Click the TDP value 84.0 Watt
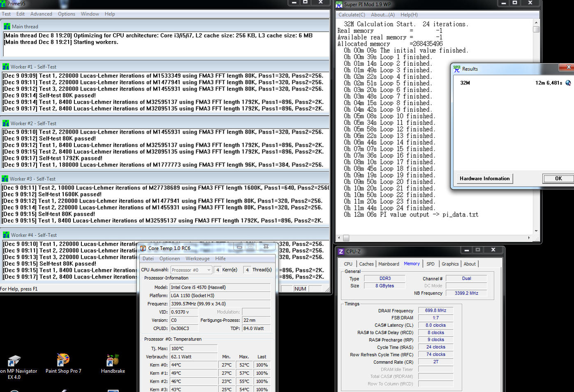The height and width of the screenshot is (392, 574). (256, 328)
